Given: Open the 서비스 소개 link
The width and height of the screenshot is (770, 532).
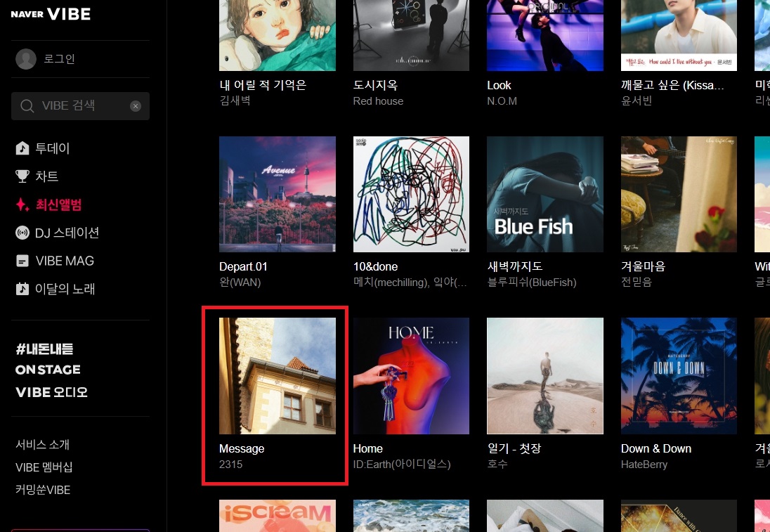Looking at the screenshot, I should (43, 445).
